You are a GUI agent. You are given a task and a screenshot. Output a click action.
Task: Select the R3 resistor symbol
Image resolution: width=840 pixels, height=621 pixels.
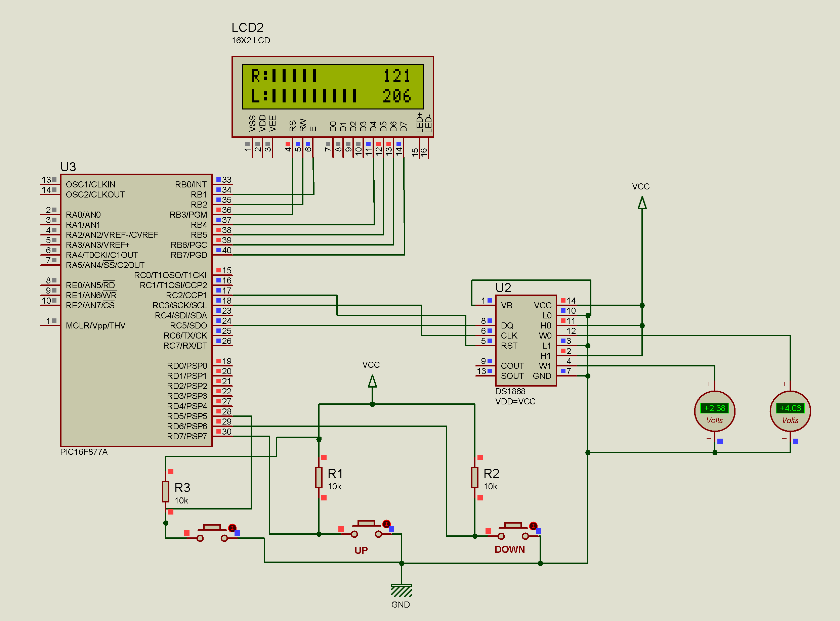(165, 491)
